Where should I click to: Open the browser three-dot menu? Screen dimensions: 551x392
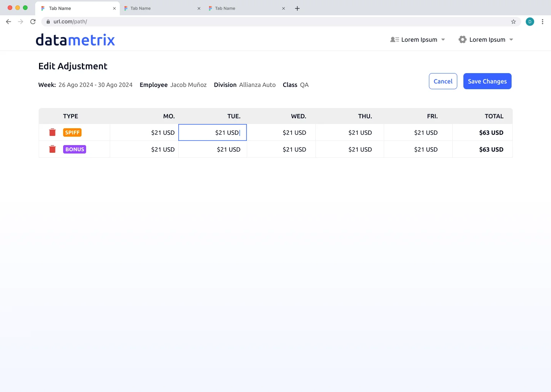pos(543,22)
